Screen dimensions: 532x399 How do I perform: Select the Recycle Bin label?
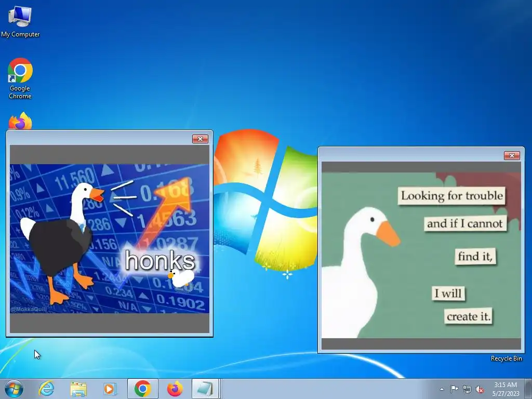(506, 358)
